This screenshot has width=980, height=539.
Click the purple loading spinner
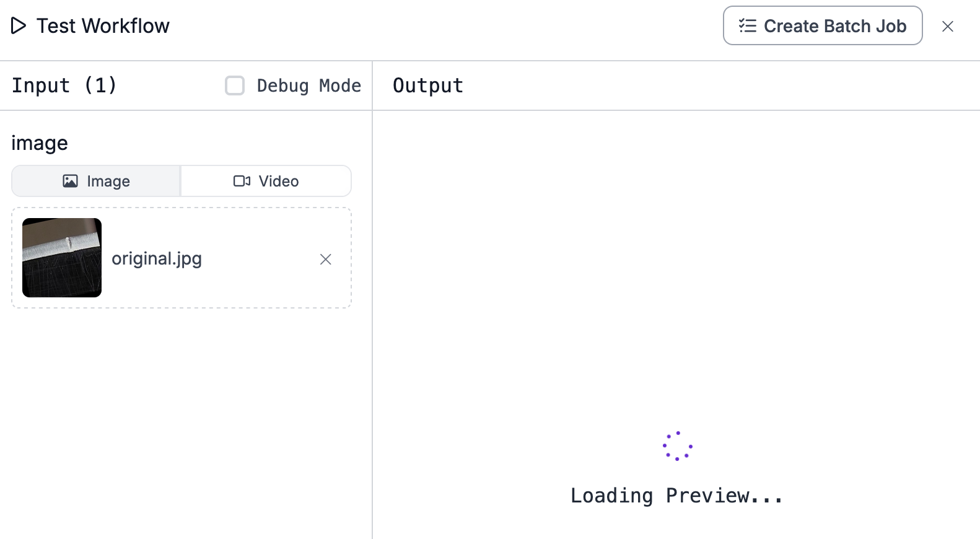[677, 446]
